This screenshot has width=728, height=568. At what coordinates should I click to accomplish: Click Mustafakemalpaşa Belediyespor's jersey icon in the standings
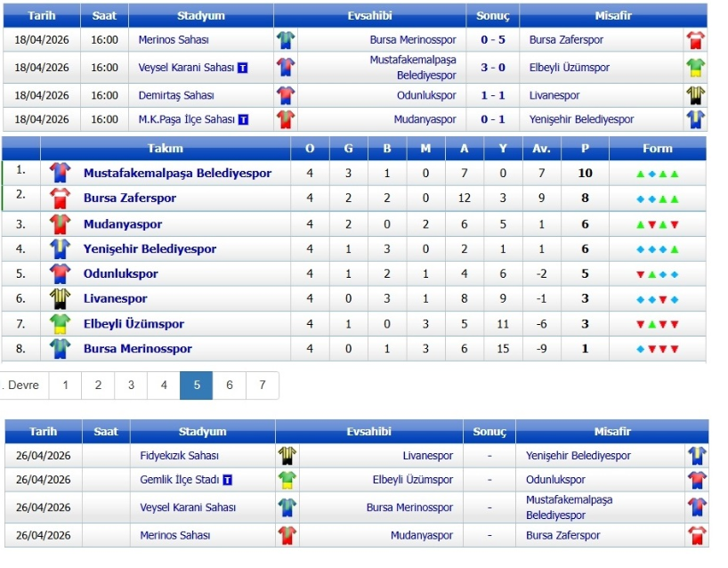coord(60,173)
